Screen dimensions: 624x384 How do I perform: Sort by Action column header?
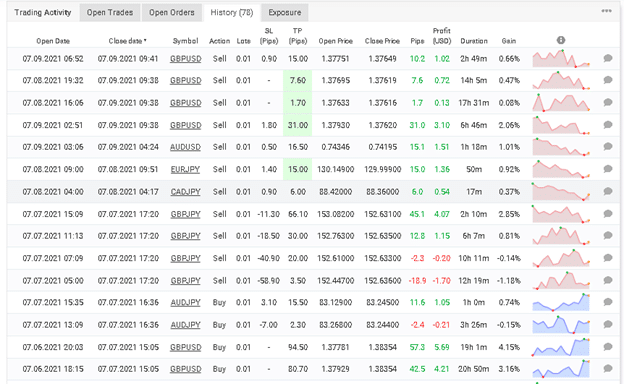[219, 41]
